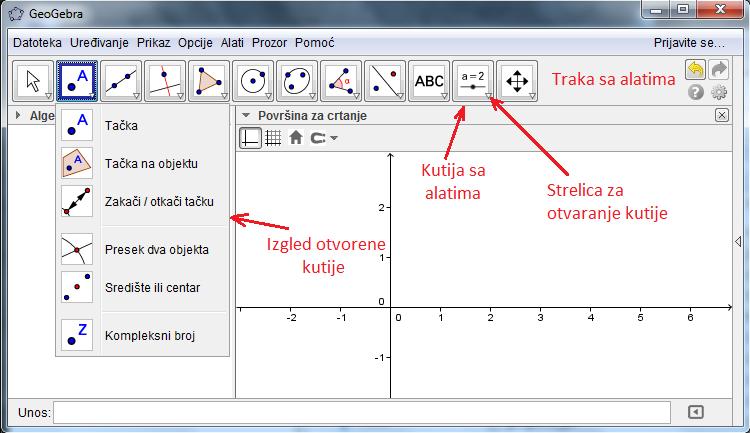
Task: Open the Prozor menu
Action: click(269, 43)
